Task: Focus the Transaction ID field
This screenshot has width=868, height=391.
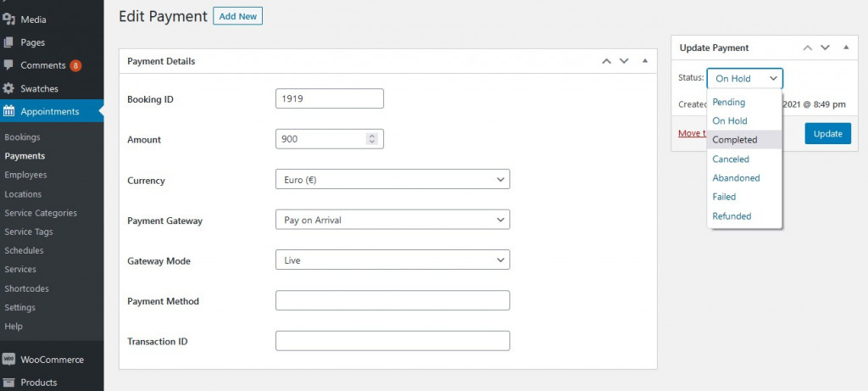Action: click(392, 341)
